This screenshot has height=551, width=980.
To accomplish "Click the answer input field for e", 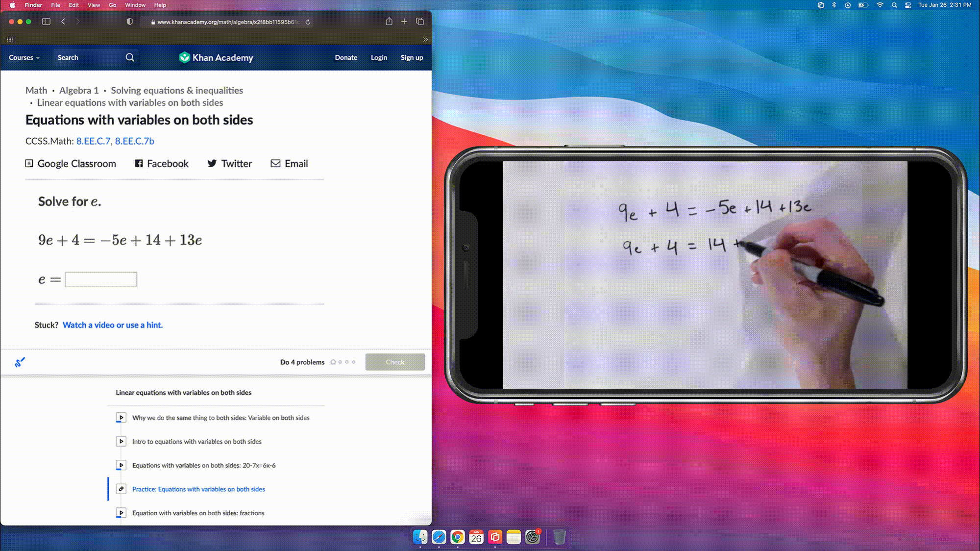I will tap(100, 279).
